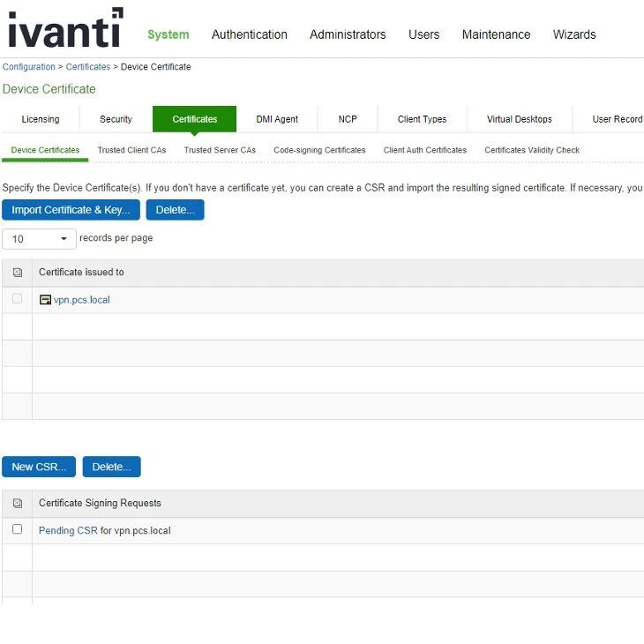Click select-all icon in Certificate issued to header

coord(18,273)
